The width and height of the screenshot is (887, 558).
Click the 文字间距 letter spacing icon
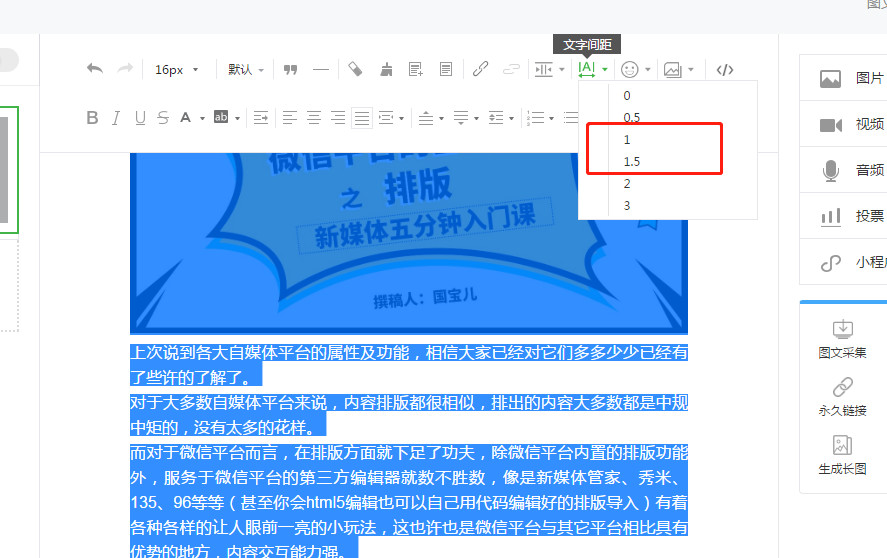pos(587,69)
